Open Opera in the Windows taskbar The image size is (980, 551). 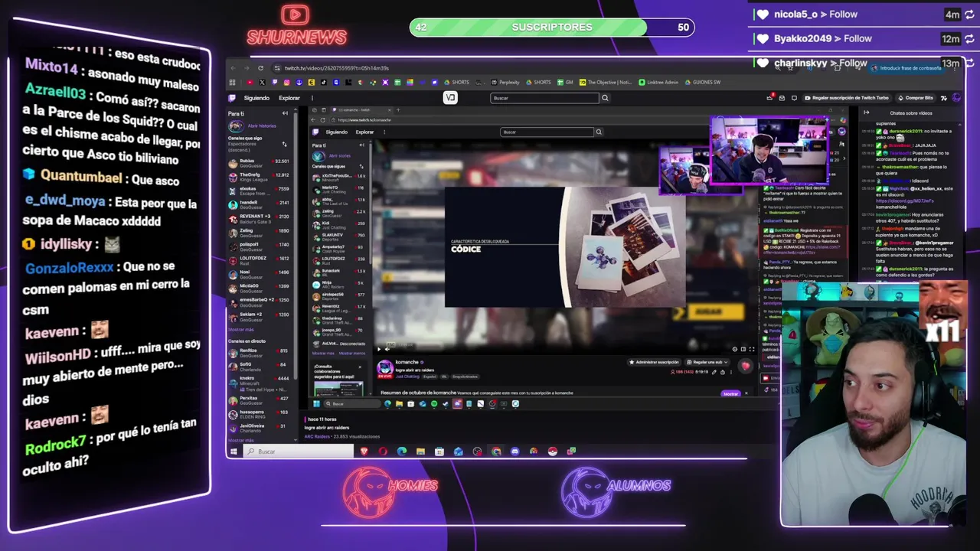point(383,452)
